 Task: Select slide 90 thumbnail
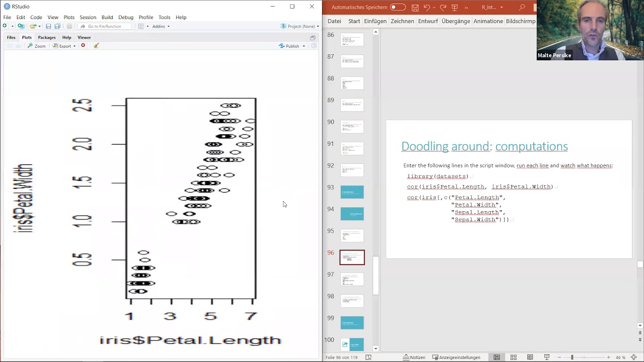352,127
